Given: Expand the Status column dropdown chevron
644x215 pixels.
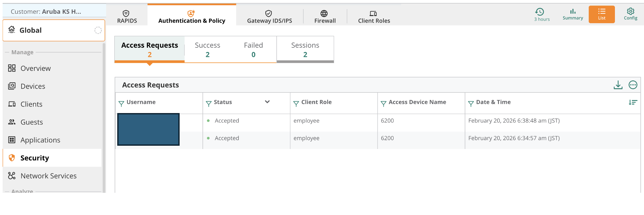Looking at the screenshot, I should tap(267, 102).
